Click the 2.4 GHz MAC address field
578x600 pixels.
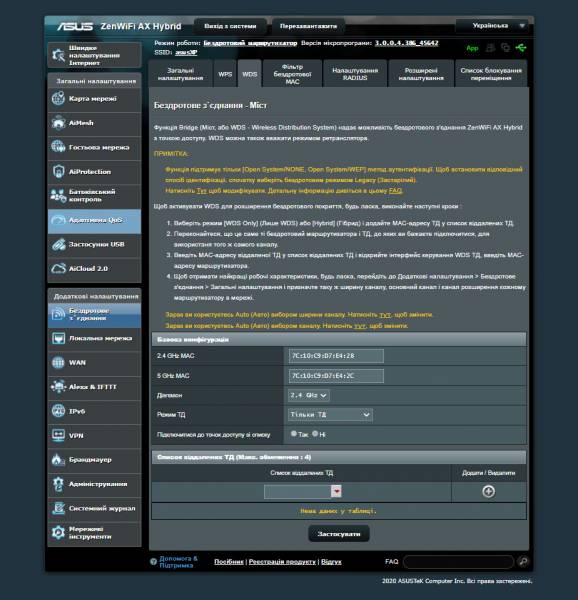click(336, 356)
